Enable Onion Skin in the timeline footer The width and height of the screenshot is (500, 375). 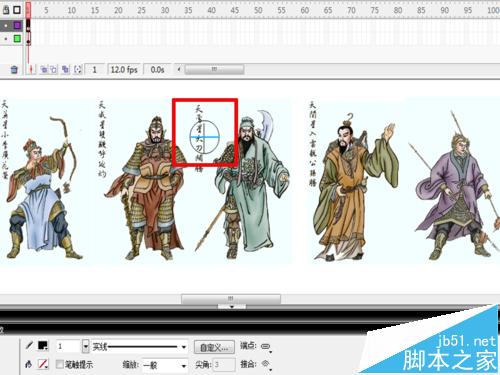[x=44, y=70]
